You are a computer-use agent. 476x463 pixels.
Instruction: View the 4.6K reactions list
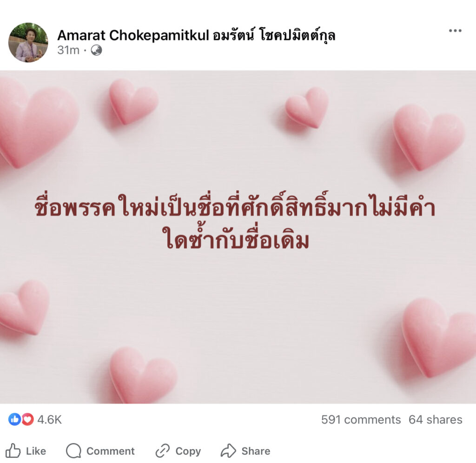click(x=49, y=420)
